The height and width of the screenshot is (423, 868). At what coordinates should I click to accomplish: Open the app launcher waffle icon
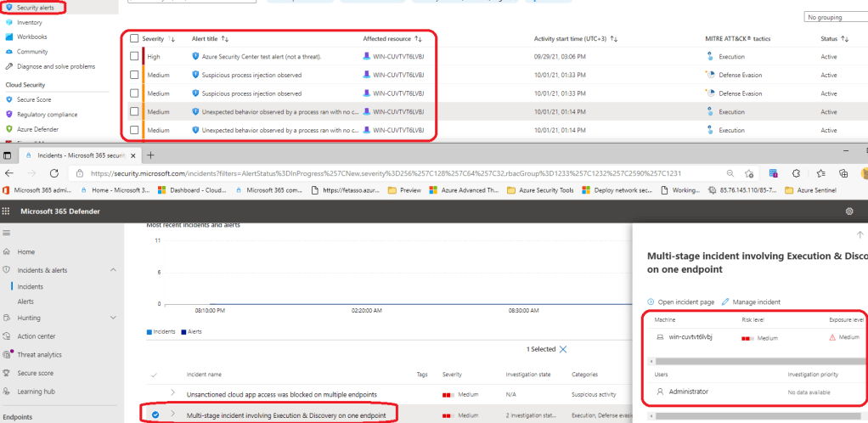(x=8, y=211)
